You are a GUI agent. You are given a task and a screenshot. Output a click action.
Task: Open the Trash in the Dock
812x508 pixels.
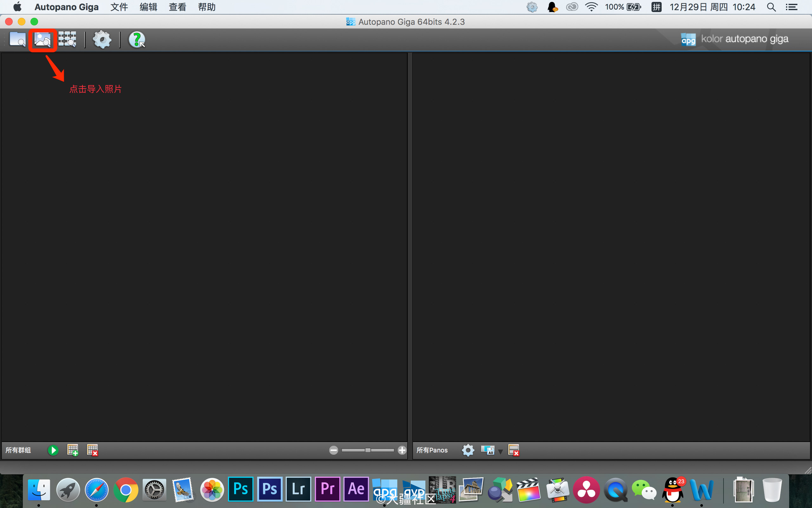point(772,490)
